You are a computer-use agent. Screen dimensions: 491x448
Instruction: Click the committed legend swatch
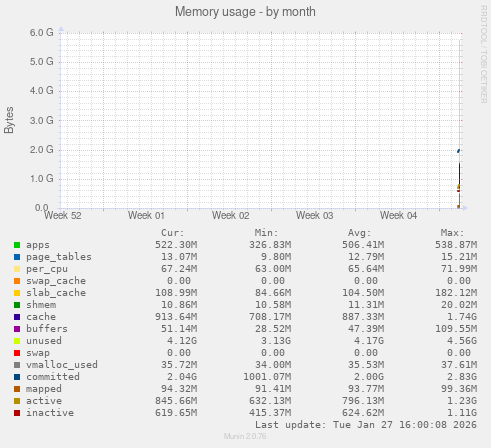click(17, 377)
